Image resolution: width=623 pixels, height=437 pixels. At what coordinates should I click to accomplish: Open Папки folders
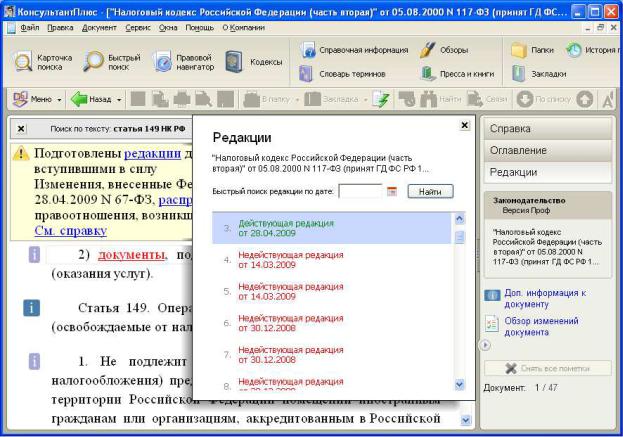point(532,50)
